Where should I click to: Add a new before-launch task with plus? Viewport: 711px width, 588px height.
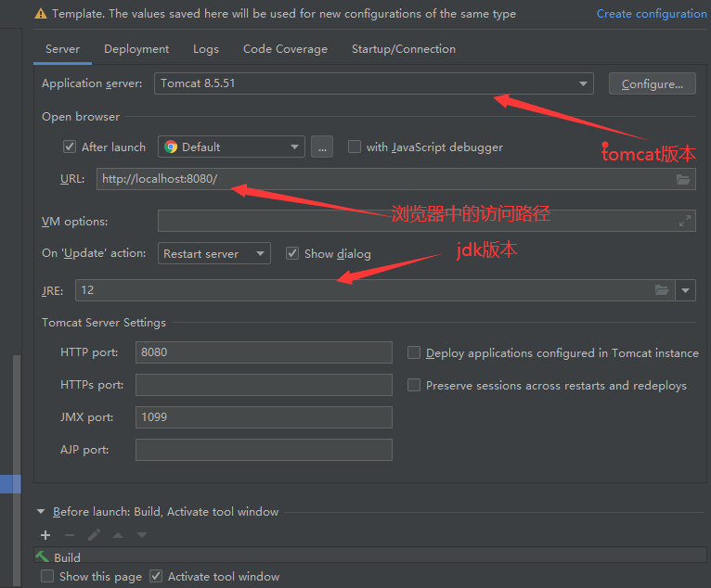coord(45,535)
